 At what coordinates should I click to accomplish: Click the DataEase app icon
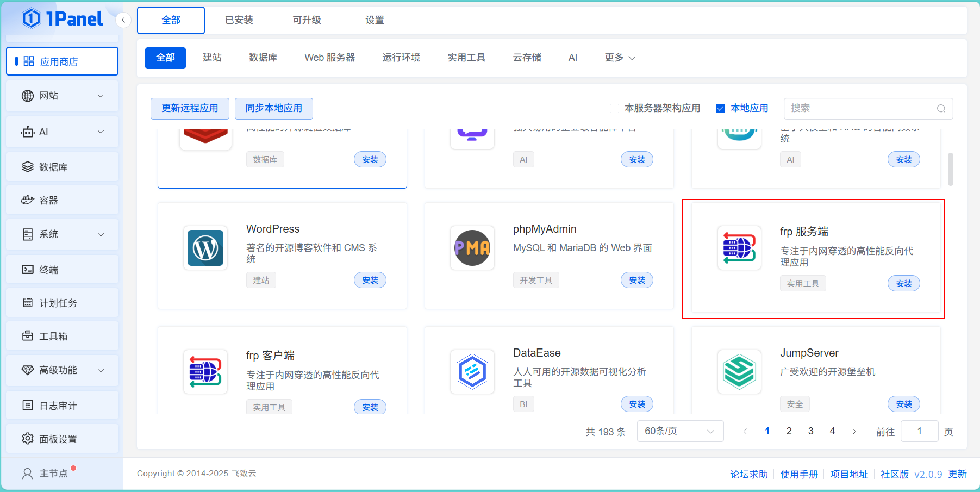[x=472, y=372]
